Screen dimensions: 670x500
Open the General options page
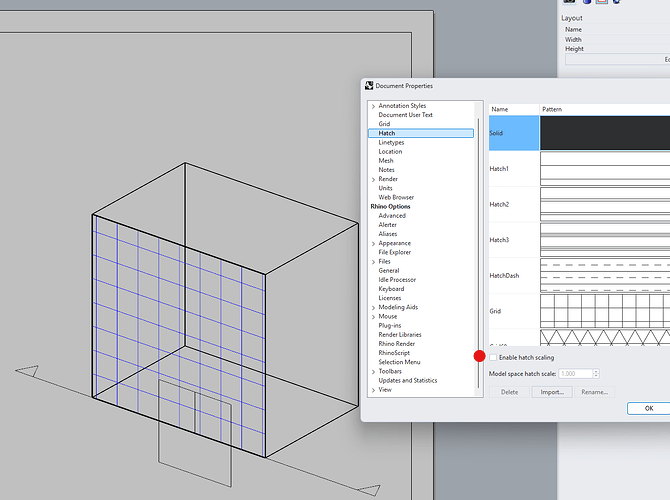pos(388,271)
